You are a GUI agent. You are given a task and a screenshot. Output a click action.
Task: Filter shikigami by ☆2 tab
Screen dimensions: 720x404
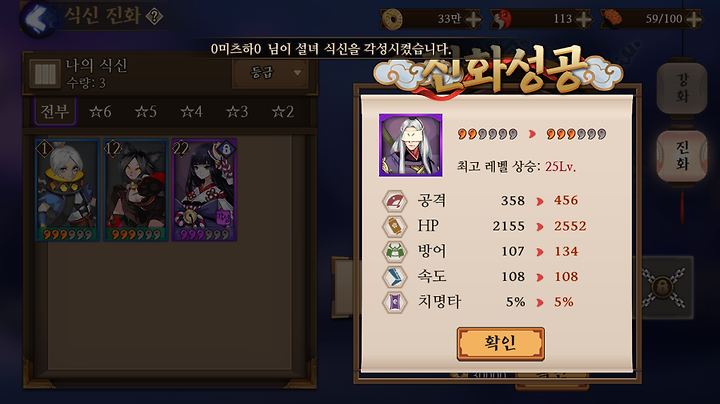[282, 112]
